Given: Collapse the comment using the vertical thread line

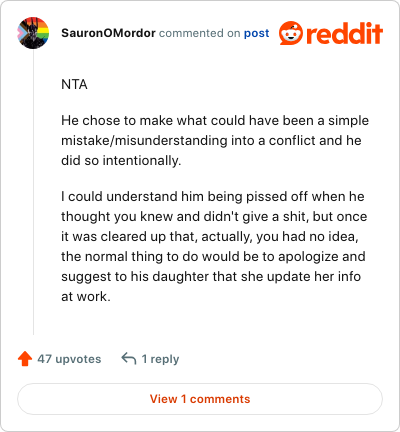Looking at the screenshot, I should click(x=33, y=192).
